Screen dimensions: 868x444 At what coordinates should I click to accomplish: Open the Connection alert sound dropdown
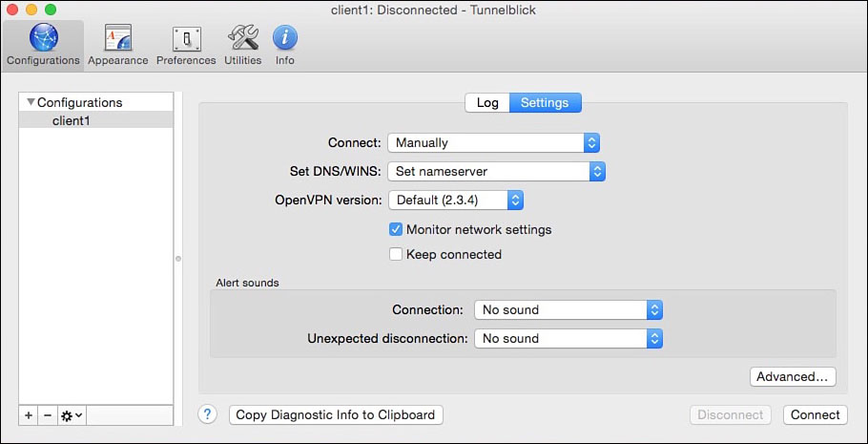point(568,310)
